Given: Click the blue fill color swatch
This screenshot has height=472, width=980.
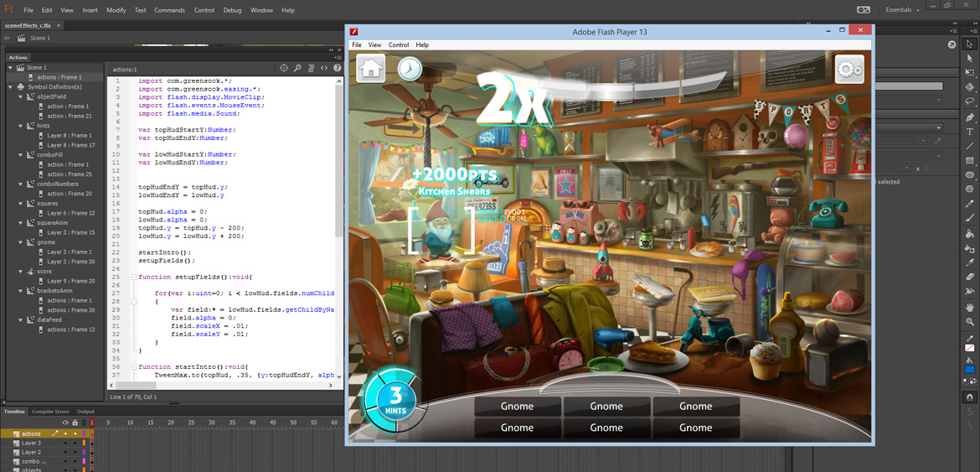Looking at the screenshot, I should click(x=970, y=369).
